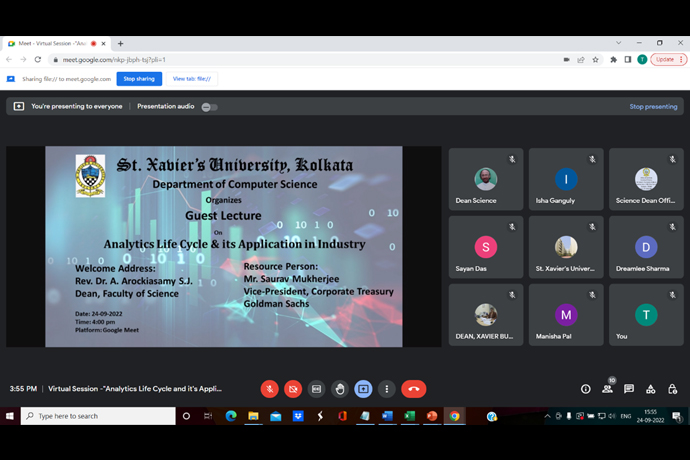Open Word from taskbar
The height and width of the screenshot is (460, 690).
pyautogui.click(x=387, y=416)
